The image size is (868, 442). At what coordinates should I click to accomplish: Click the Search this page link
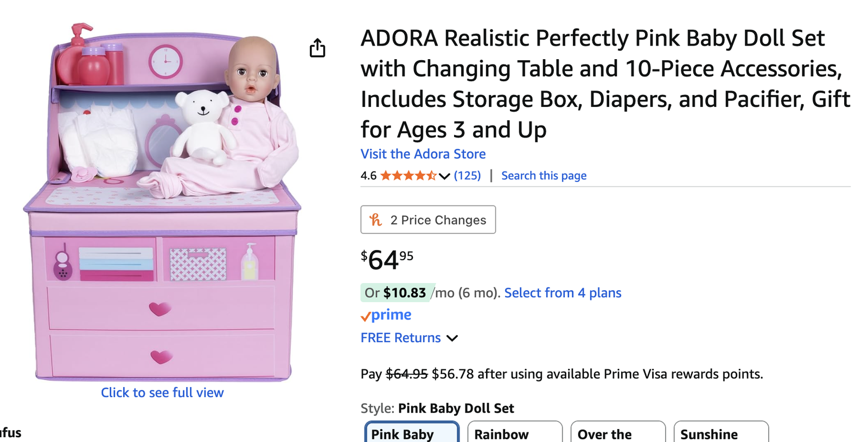click(544, 176)
